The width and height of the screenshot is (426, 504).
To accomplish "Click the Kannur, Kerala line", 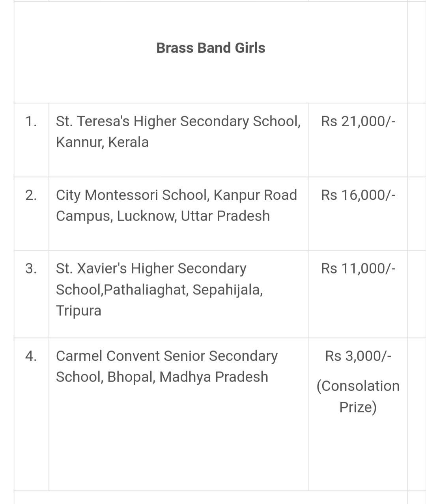I will [x=102, y=142].
